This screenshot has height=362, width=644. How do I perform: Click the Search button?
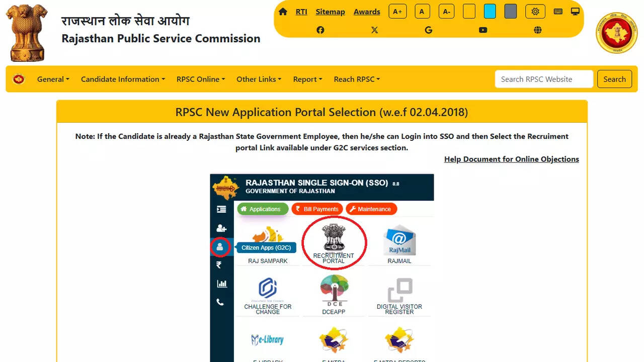tap(614, 79)
